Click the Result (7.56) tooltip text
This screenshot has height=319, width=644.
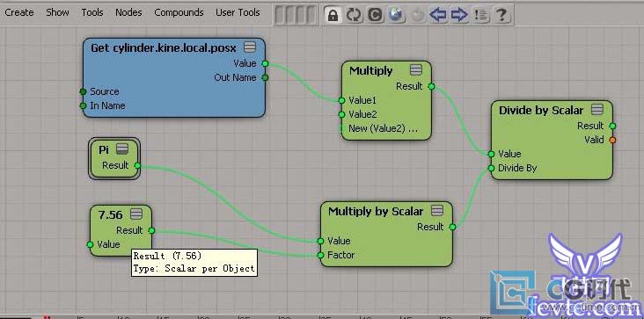(167, 257)
